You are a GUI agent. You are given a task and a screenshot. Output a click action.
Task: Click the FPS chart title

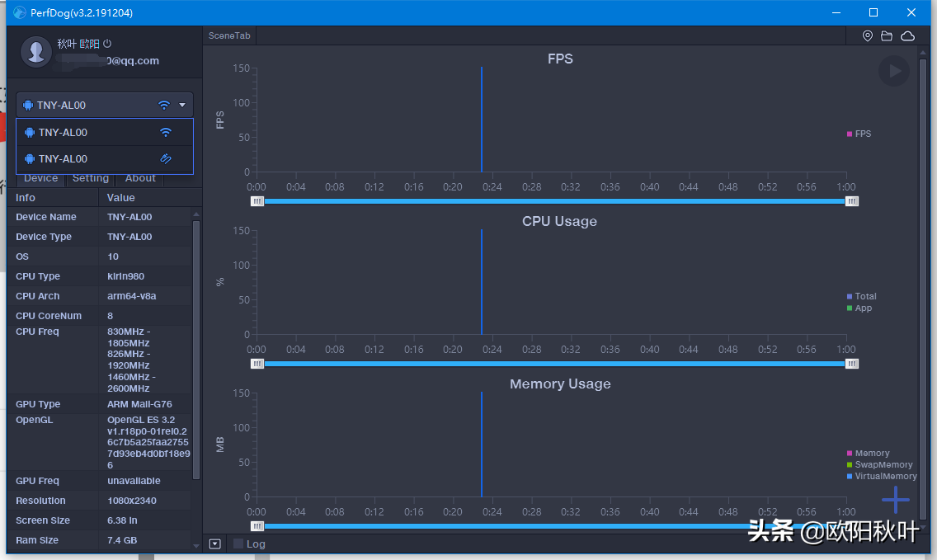click(560, 59)
